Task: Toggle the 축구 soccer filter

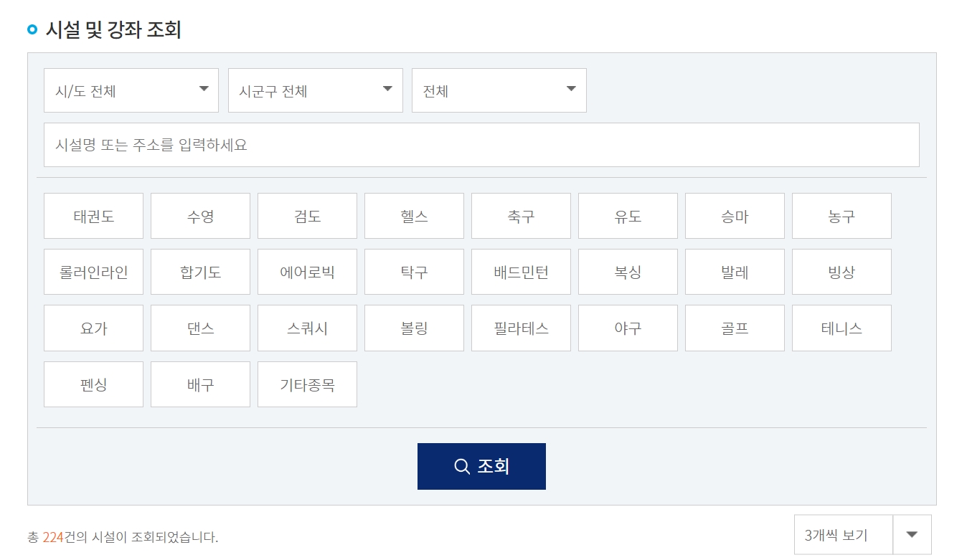Action: pos(521,215)
